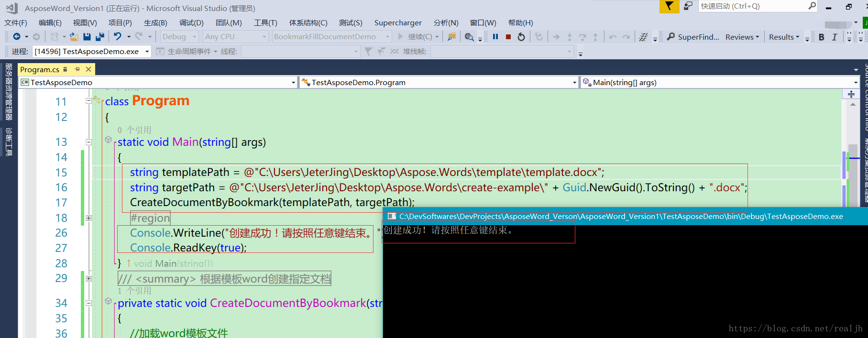Open the Debug configuration dropdown
The image size is (868, 338).
coord(179,37)
